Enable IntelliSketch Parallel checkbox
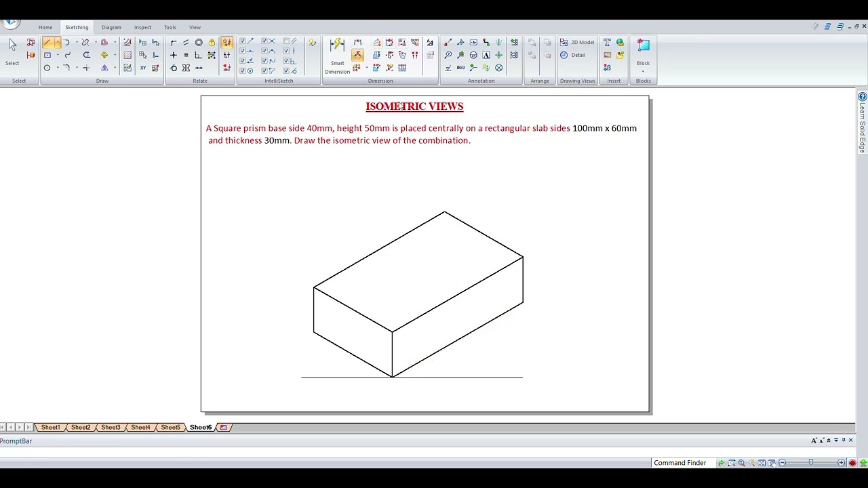Image resolution: width=868 pixels, height=488 pixels. (x=286, y=41)
